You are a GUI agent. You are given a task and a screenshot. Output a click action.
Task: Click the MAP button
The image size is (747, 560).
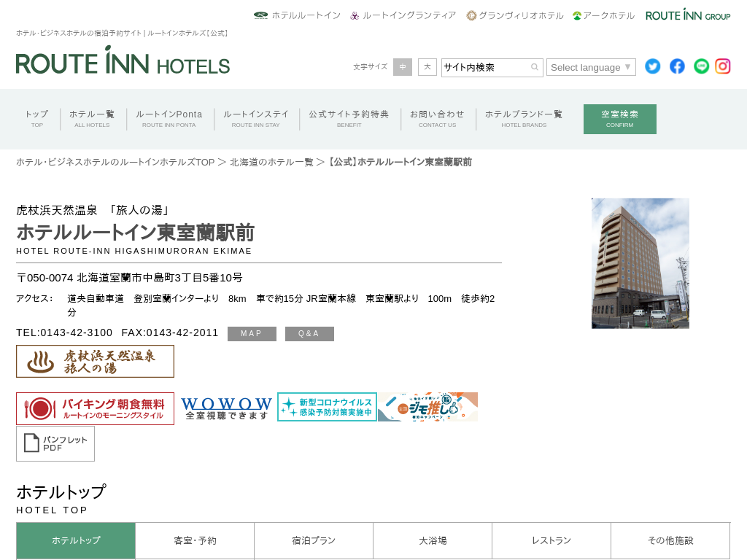pos(252,334)
